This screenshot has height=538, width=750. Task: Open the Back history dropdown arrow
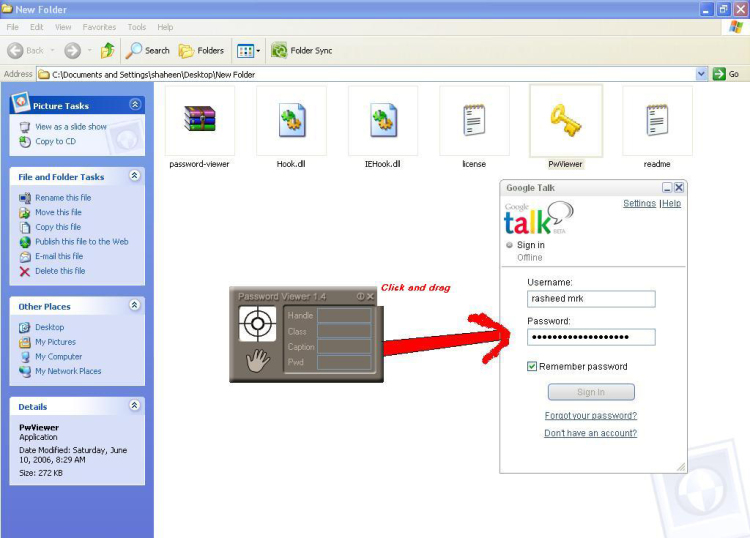tap(53, 50)
